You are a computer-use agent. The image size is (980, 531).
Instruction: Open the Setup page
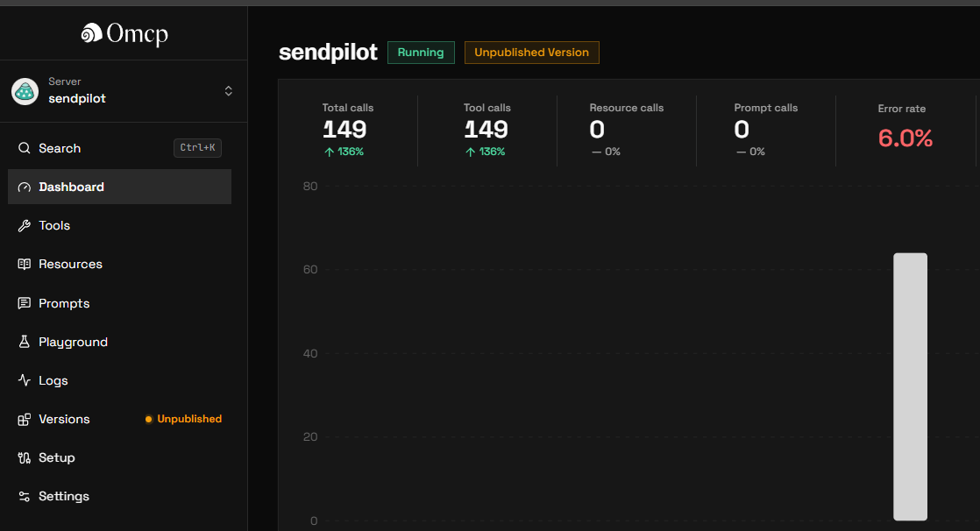(119, 458)
